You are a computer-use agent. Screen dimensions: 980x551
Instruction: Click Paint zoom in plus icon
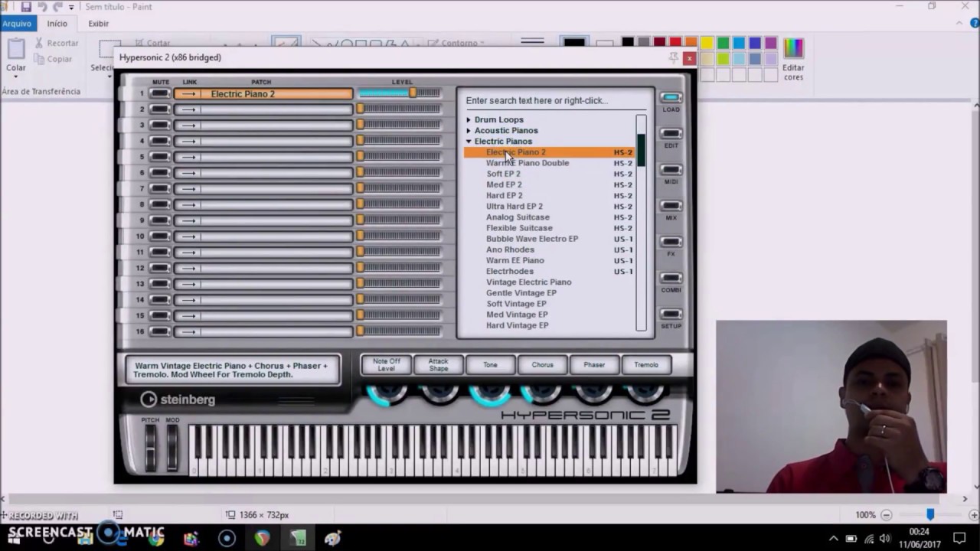[972, 515]
